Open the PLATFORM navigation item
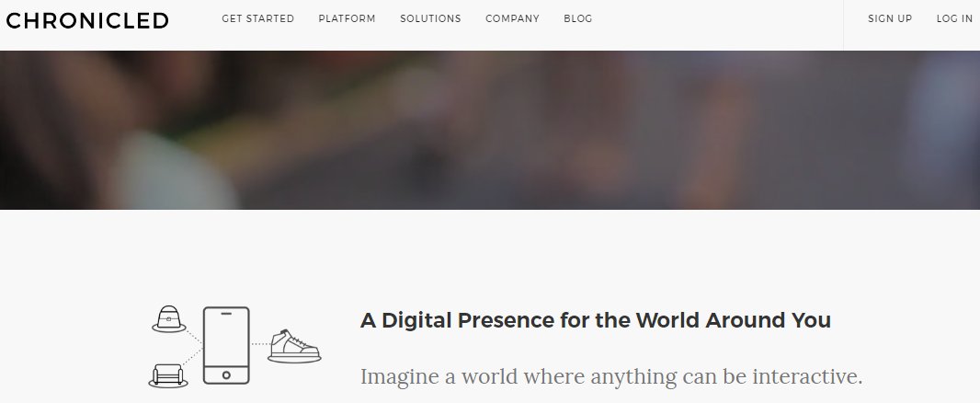Screen dimensions: 980x403 click(347, 18)
